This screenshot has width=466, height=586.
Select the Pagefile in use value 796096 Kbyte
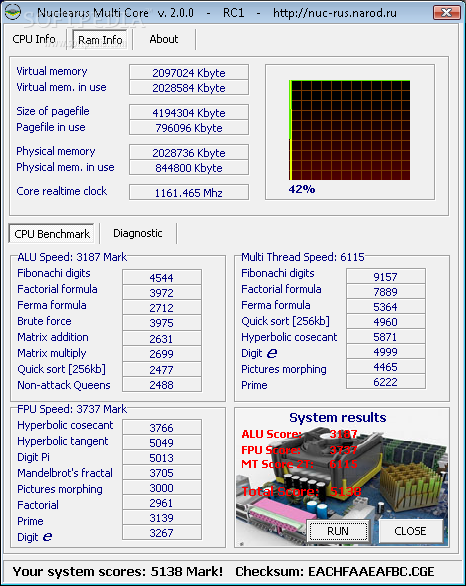tap(189, 127)
